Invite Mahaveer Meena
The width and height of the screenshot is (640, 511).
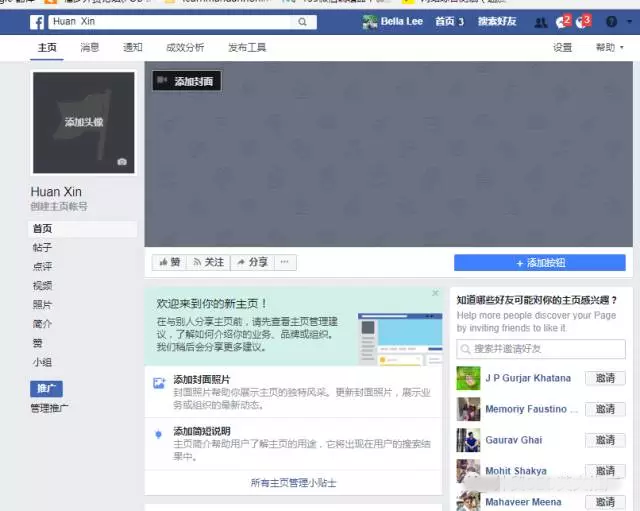(x=605, y=502)
